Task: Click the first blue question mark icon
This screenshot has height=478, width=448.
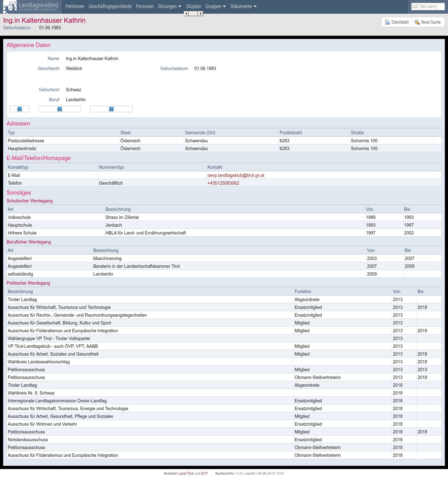Action: tap(20, 109)
